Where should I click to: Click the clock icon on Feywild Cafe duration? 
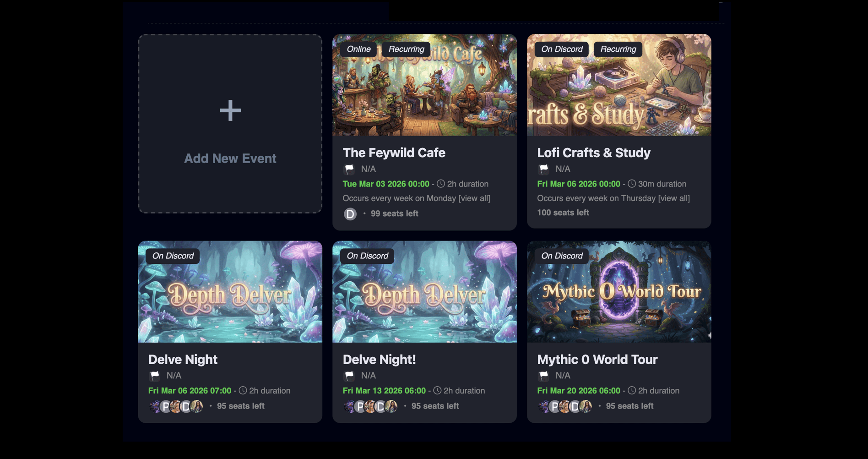[441, 184]
